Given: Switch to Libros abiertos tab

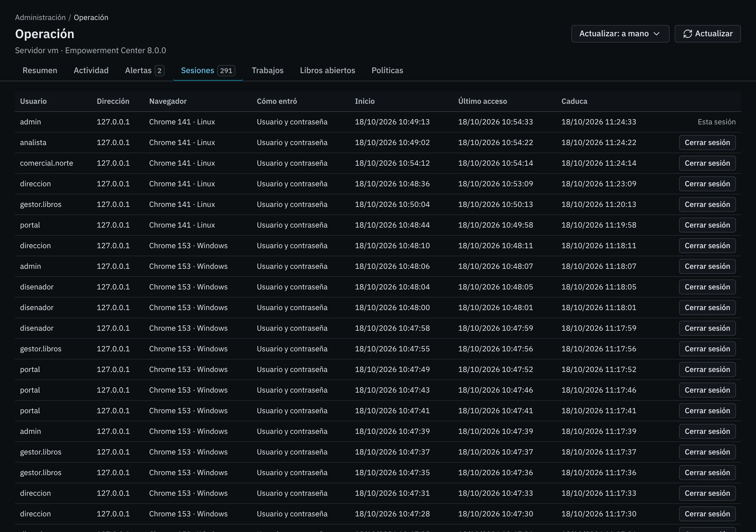Looking at the screenshot, I should pyautogui.click(x=327, y=70).
